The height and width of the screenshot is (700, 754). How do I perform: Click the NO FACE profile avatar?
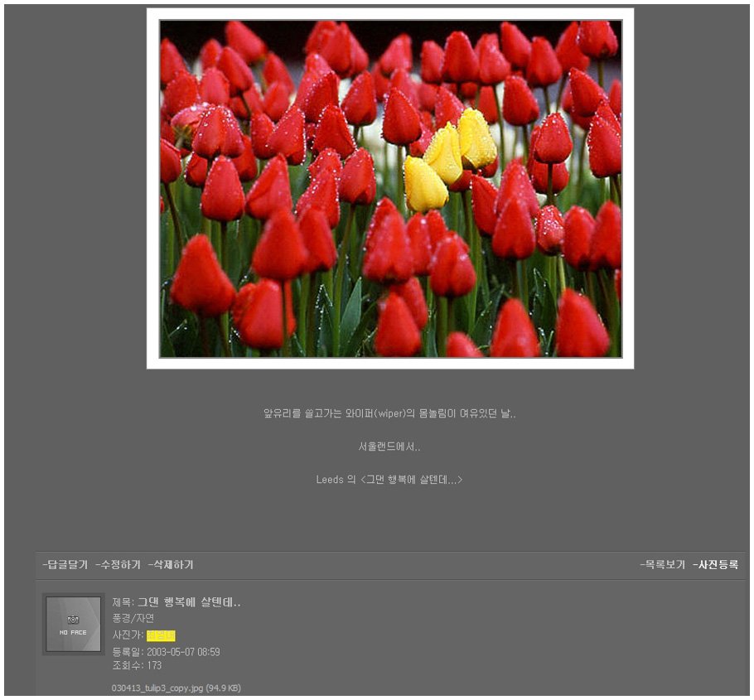(73, 624)
